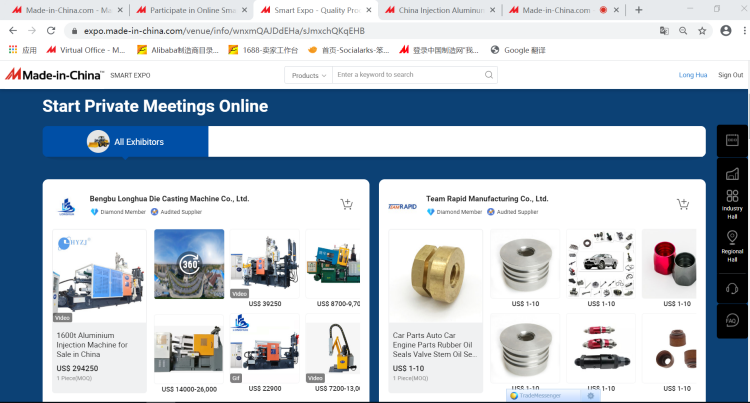The image size is (750, 403).
Task: Click SMART EXPO label by logo
Action: (x=130, y=75)
